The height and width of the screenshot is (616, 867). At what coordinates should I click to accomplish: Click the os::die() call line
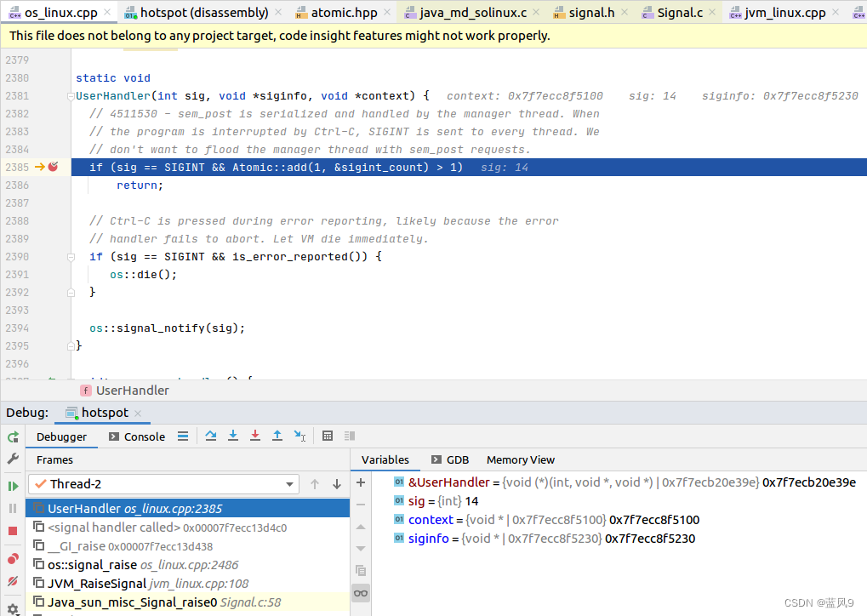click(x=143, y=274)
